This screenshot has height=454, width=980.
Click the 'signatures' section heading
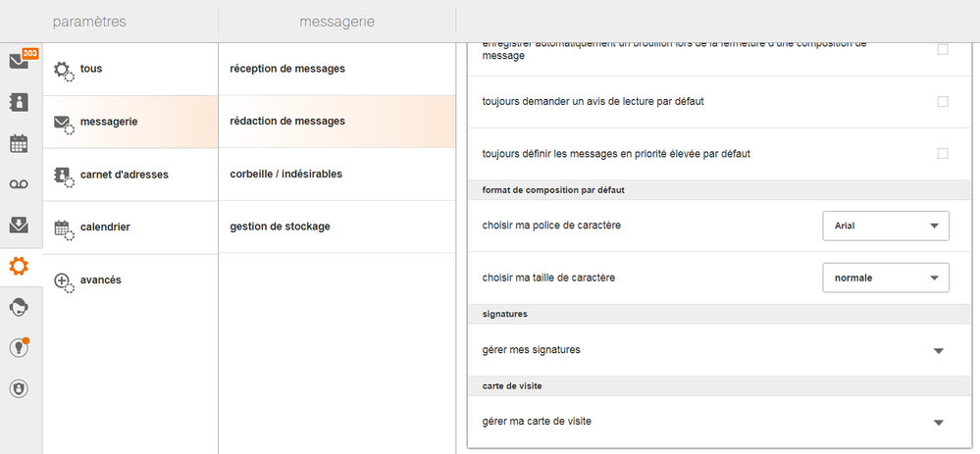(x=505, y=314)
